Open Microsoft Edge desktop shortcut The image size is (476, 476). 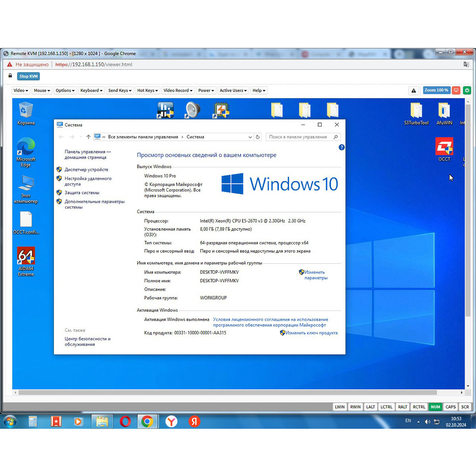[26, 147]
